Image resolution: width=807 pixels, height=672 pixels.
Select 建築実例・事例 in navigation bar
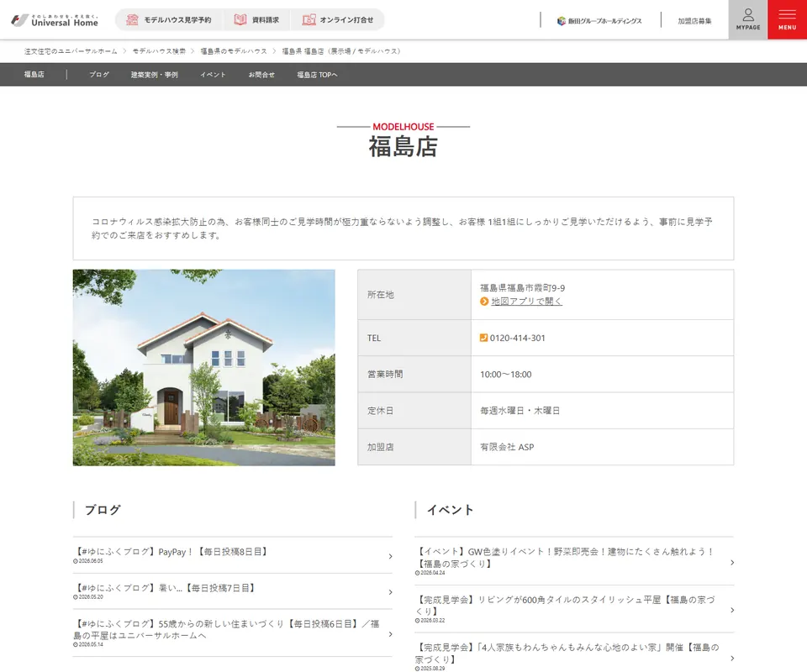(x=155, y=75)
